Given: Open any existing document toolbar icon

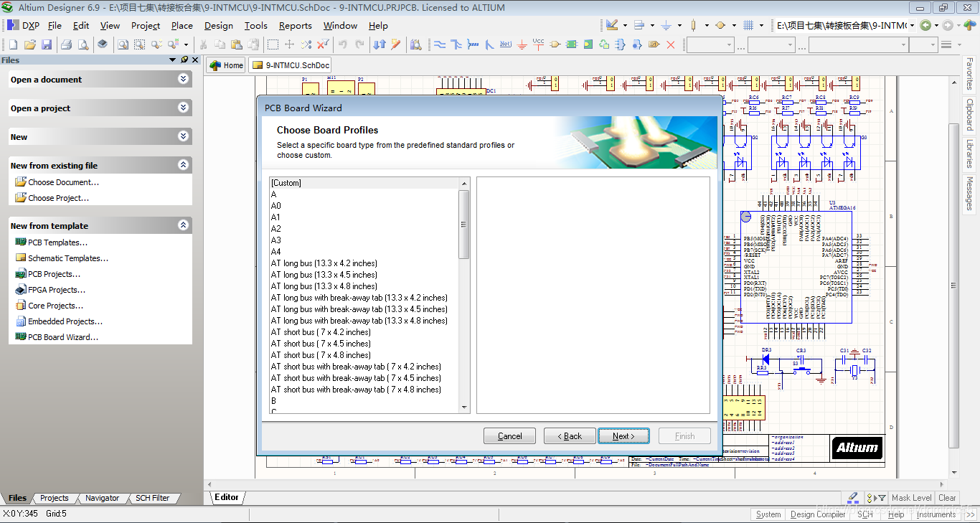Looking at the screenshot, I should pos(29,44).
